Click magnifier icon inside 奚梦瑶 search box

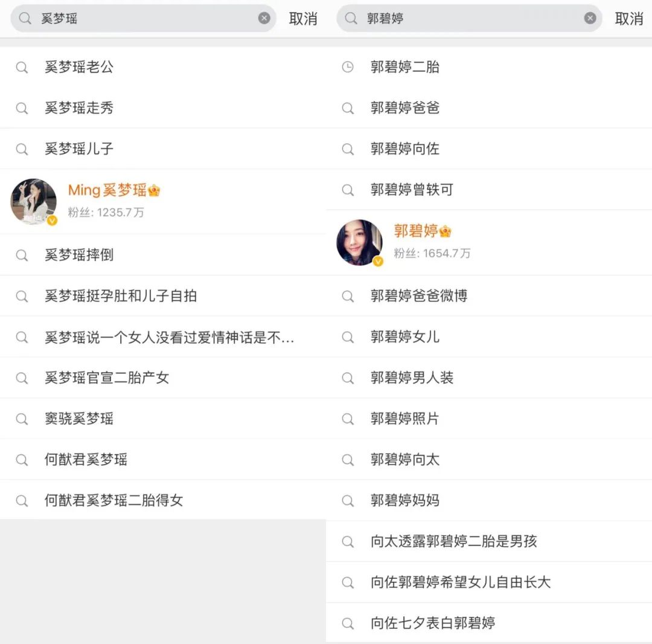pyautogui.click(x=25, y=18)
